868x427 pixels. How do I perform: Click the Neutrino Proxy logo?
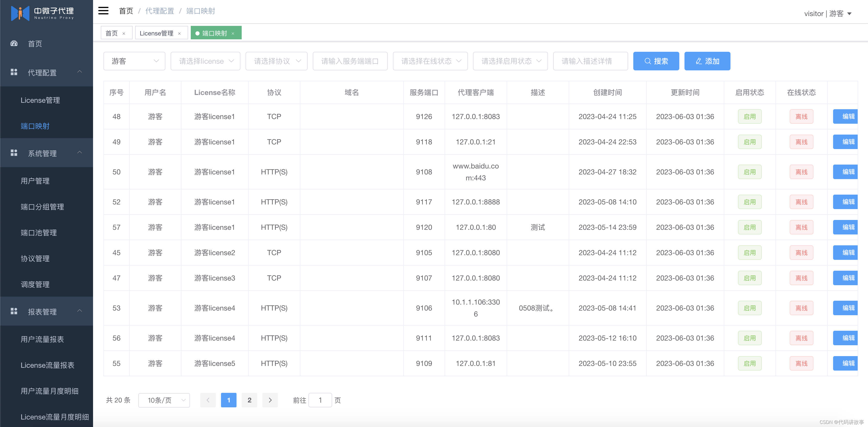pos(42,13)
